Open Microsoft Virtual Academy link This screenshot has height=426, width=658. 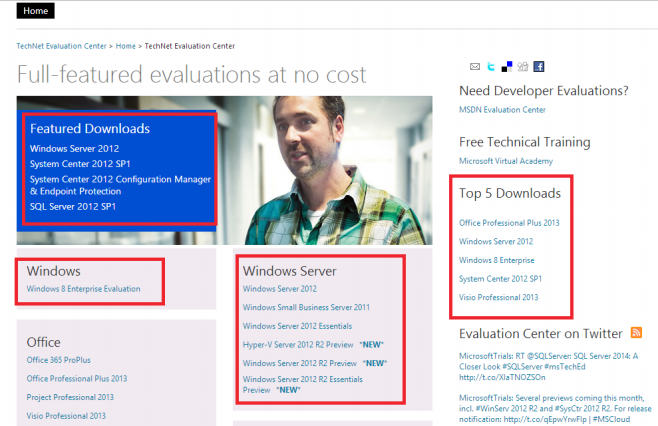point(506,160)
